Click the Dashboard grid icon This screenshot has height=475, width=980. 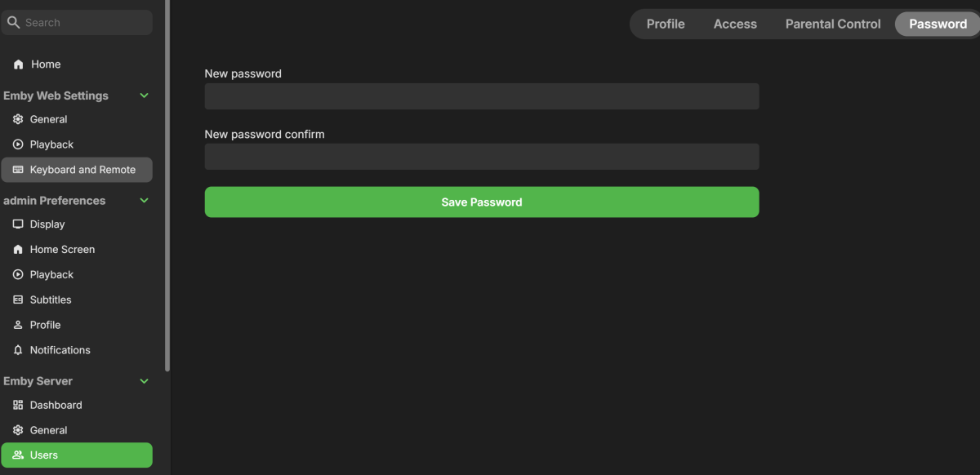point(18,405)
